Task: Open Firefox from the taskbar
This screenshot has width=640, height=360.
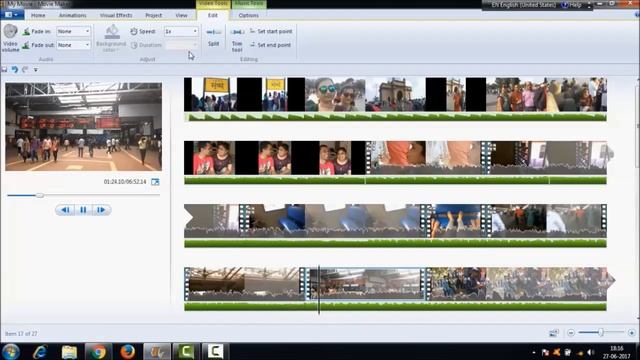Action: coord(127,351)
